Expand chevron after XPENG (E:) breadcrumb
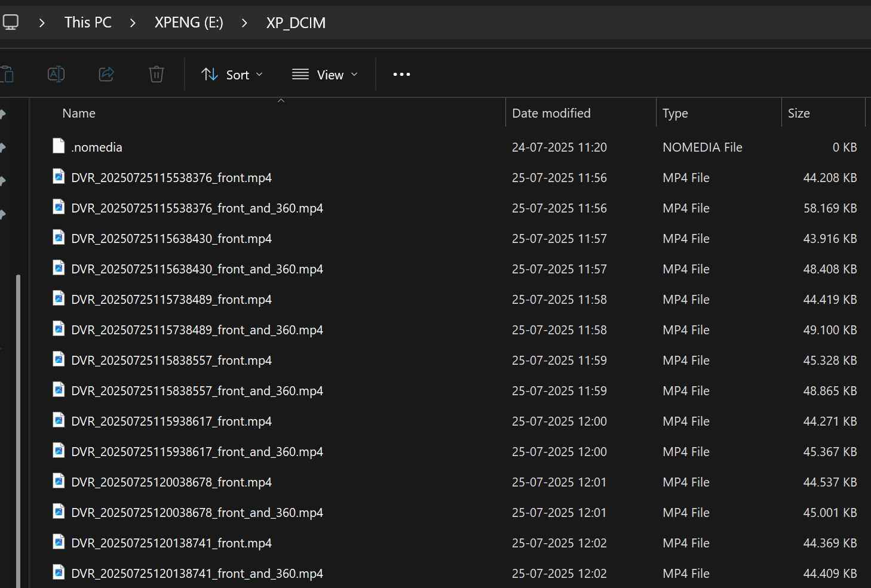 click(244, 23)
